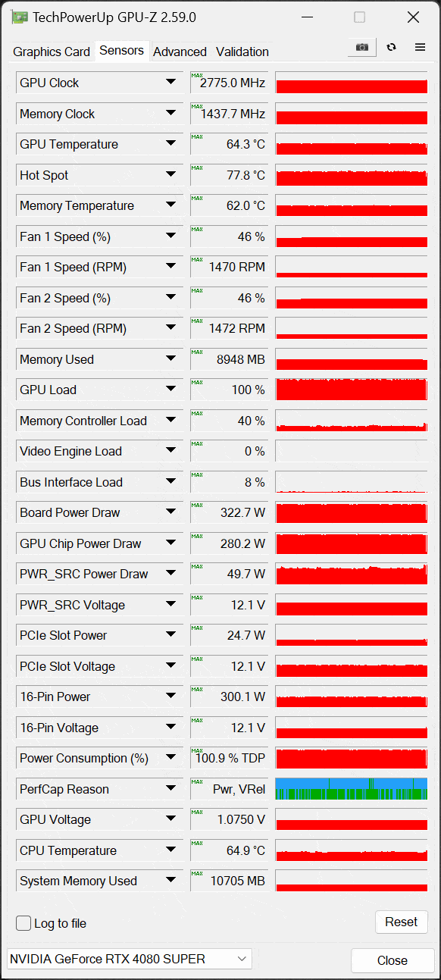Expand the Memory Used dropdown arrow
Viewport: 441px width, 980px height.
(x=170, y=359)
